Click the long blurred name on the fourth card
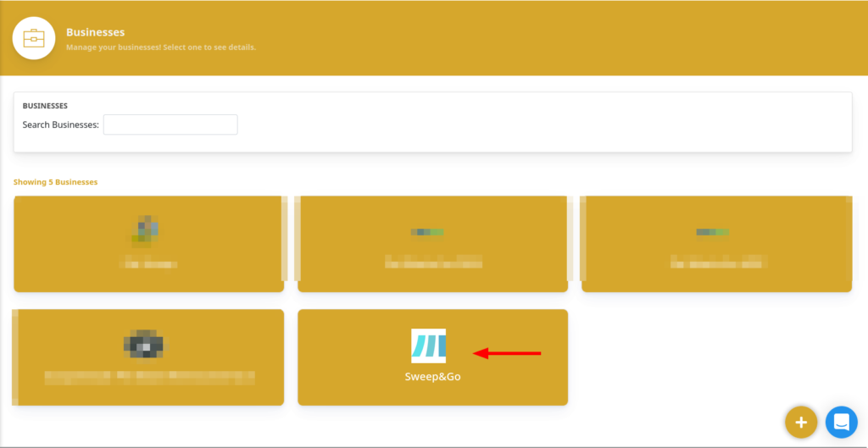 pos(149,376)
